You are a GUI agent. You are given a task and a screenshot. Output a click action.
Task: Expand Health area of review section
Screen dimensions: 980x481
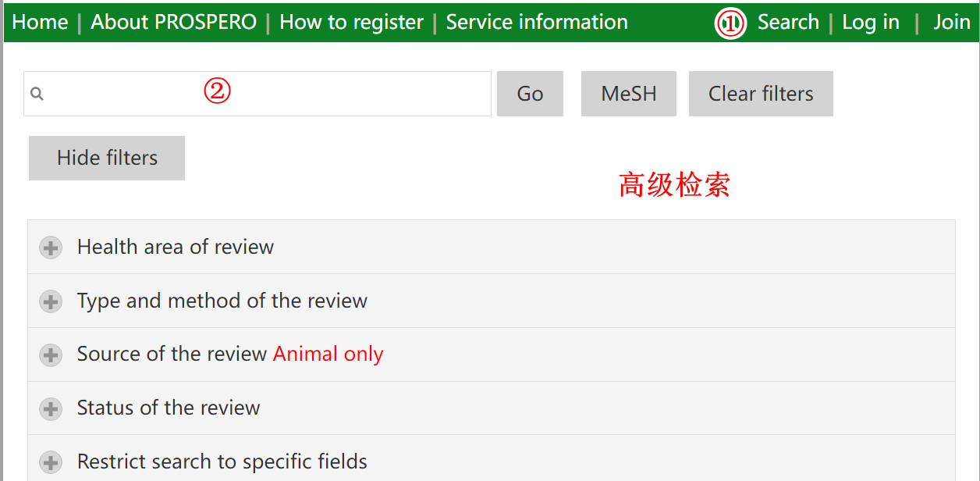point(492,247)
